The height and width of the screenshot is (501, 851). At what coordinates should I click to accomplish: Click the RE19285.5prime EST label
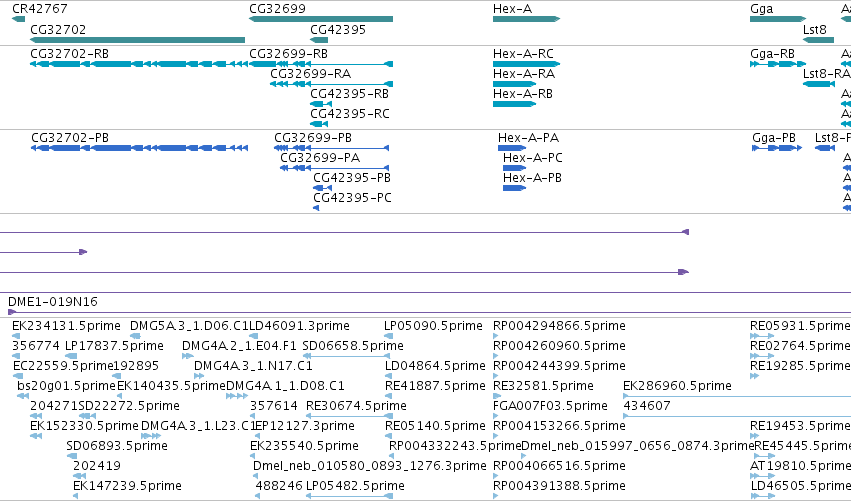tap(800, 366)
